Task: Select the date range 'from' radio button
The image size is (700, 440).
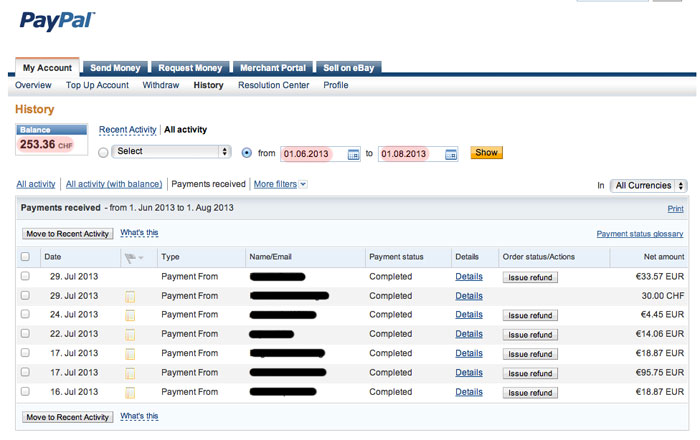Action: pyautogui.click(x=247, y=153)
